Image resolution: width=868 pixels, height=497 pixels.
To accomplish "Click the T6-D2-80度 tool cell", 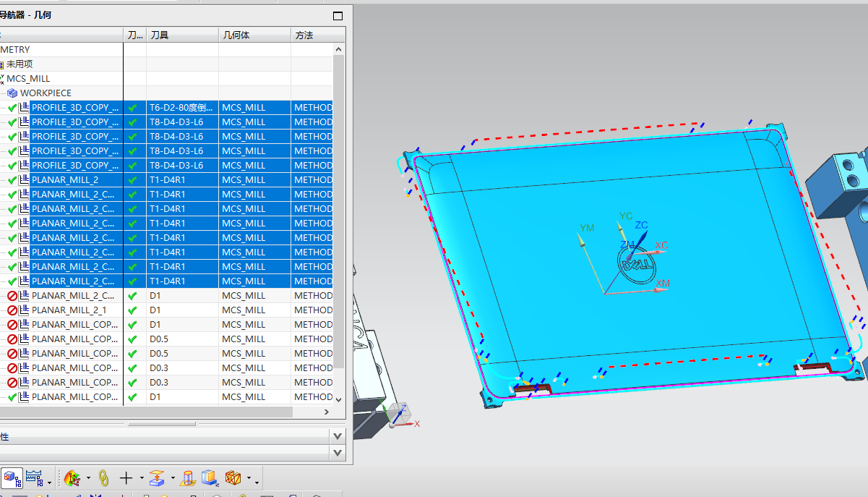I will point(182,108).
